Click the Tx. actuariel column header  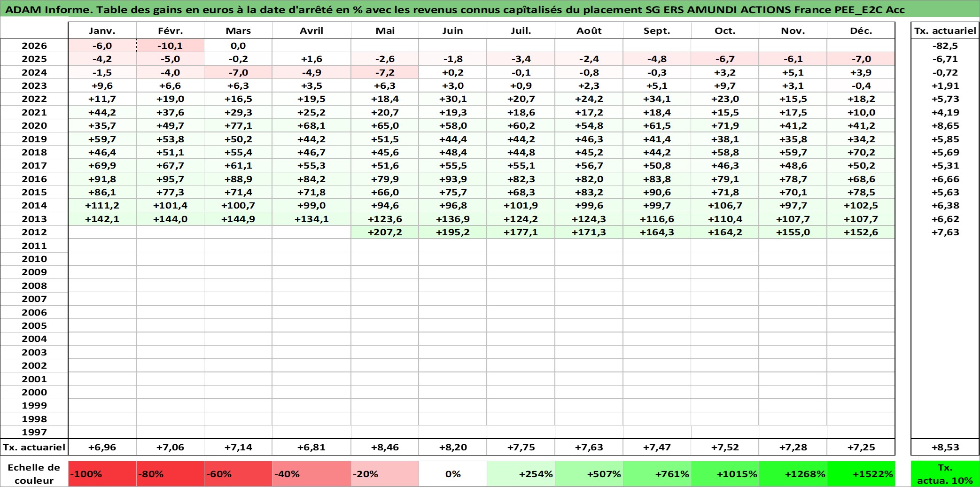tap(945, 31)
